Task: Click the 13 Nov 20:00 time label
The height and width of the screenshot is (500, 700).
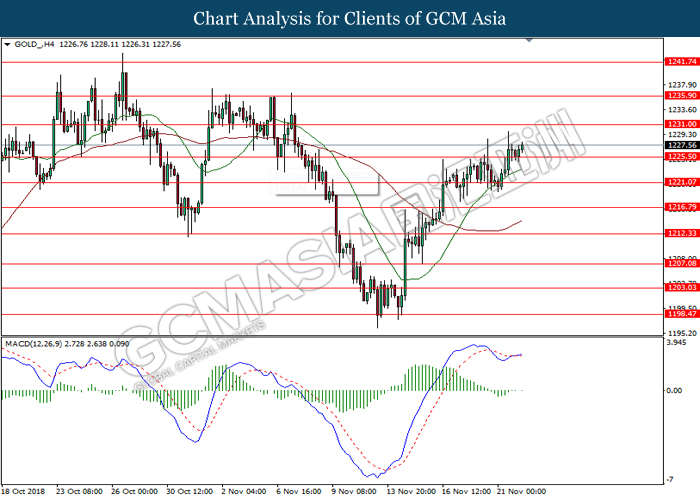Action: [411, 491]
